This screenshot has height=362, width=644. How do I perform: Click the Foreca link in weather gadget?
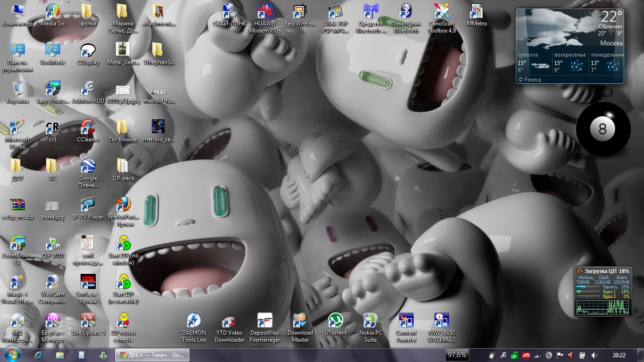click(x=532, y=80)
